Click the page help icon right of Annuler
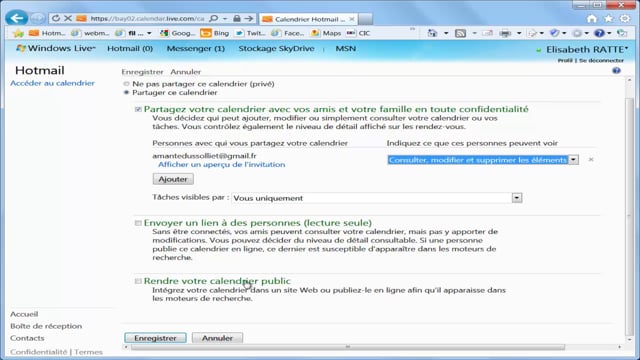The width and height of the screenshot is (640, 360). point(616,71)
